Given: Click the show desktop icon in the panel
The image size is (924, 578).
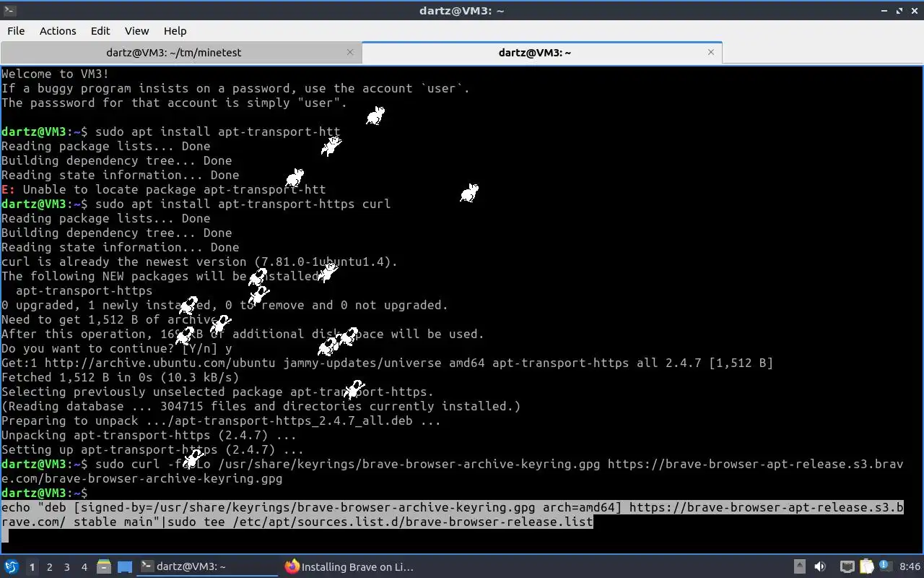Looking at the screenshot, I should point(125,567).
